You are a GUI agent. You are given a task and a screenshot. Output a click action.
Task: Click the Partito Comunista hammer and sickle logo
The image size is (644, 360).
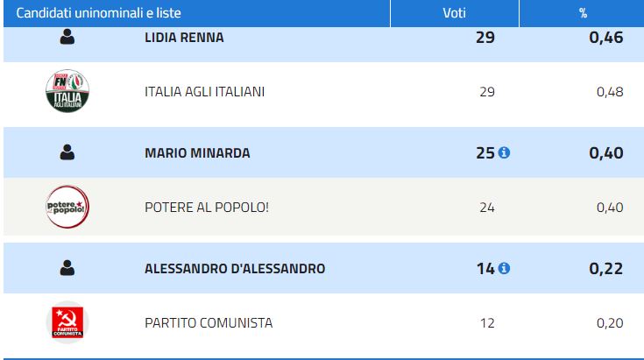tap(67, 322)
